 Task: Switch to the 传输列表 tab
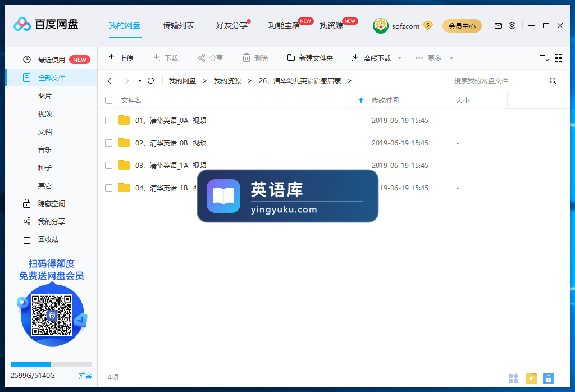point(179,25)
